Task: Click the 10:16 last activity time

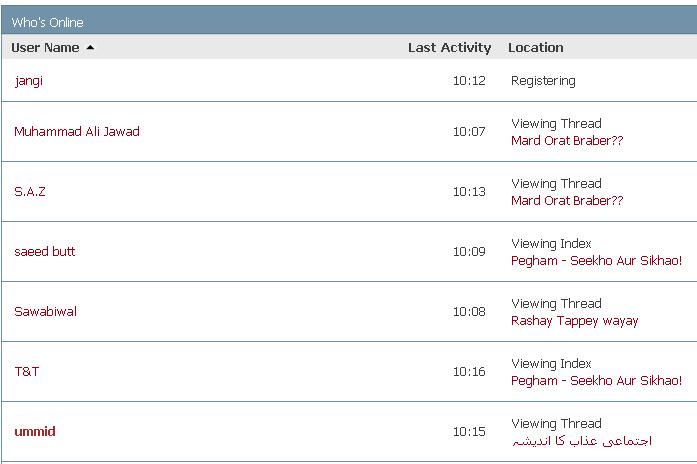Action: coord(469,371)
